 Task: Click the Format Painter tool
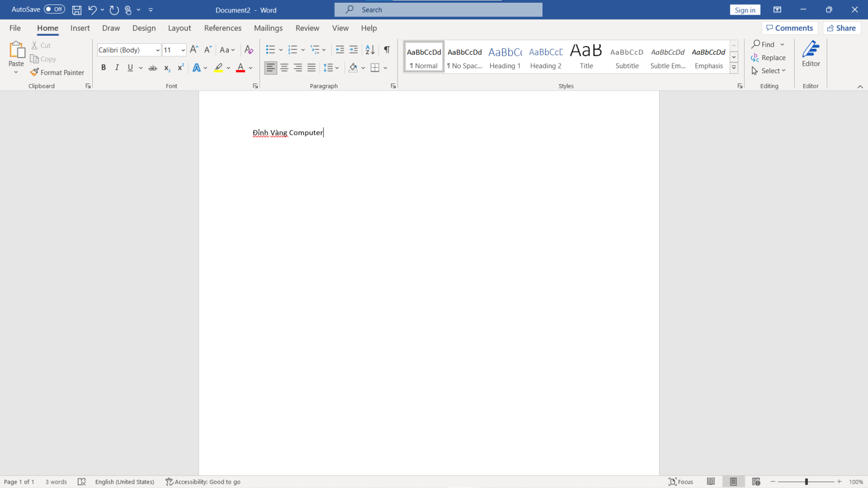pyautogui.click(x=58, y=72)
